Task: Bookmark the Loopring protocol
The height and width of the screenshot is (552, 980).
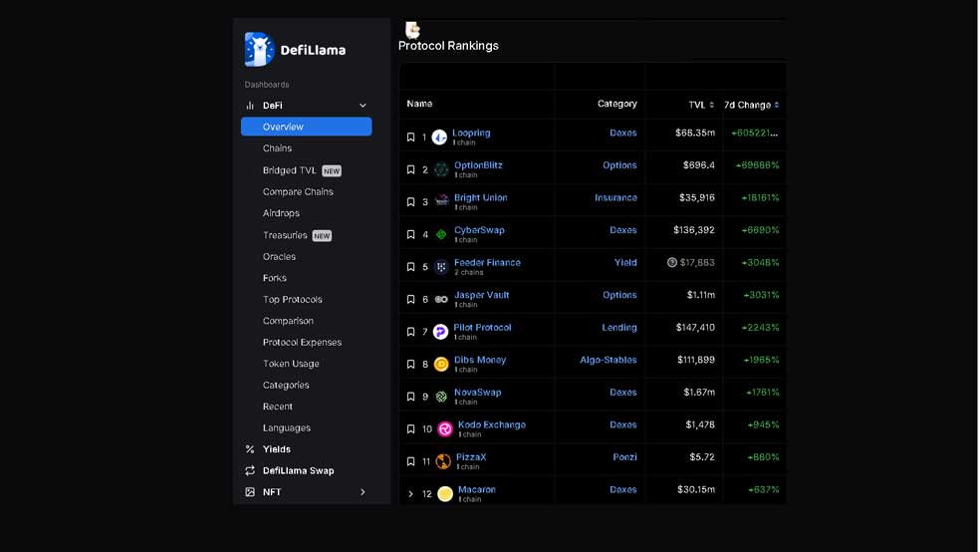Action: click(410, 137)
